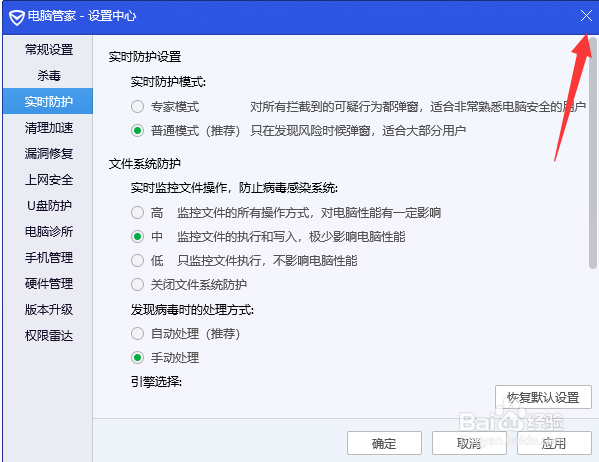
Task: Open the 杀毒 settings tab
Action: pos(49,75)
